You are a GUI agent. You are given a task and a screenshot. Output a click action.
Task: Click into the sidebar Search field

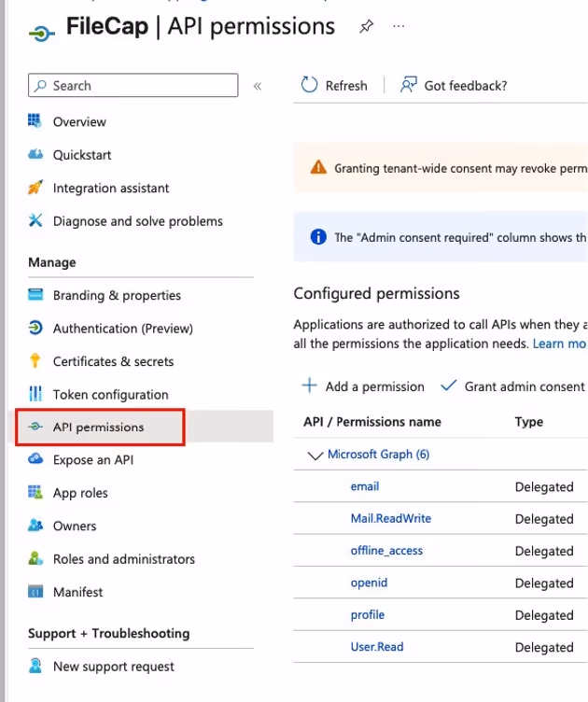pyautogui.click(x=133, y=85)
